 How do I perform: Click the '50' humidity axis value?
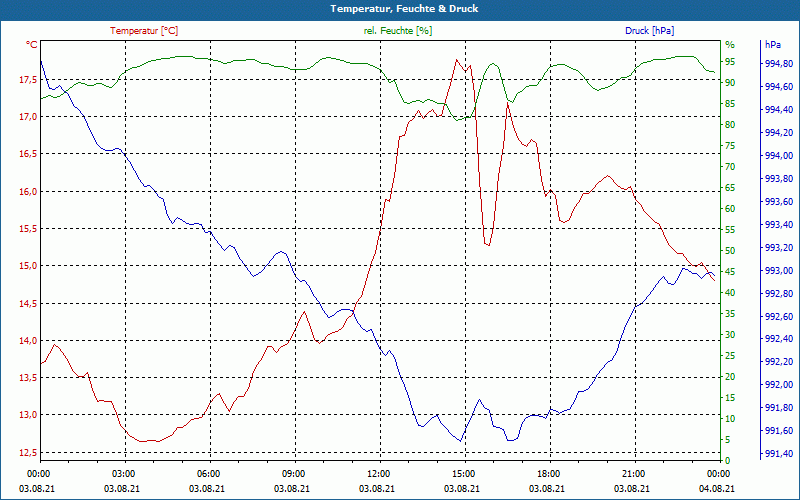coord(730,251)
